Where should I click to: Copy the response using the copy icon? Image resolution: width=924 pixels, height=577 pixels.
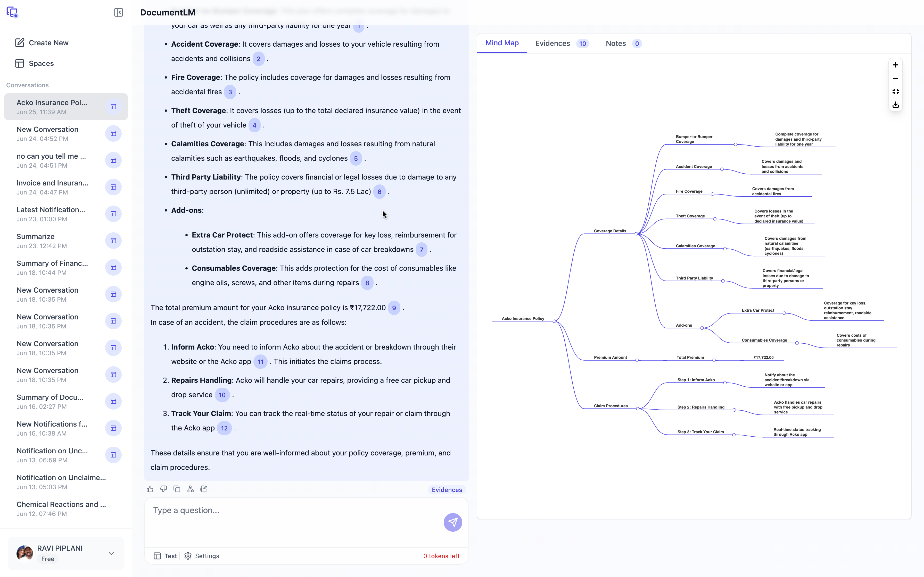[x=177, y=489]
